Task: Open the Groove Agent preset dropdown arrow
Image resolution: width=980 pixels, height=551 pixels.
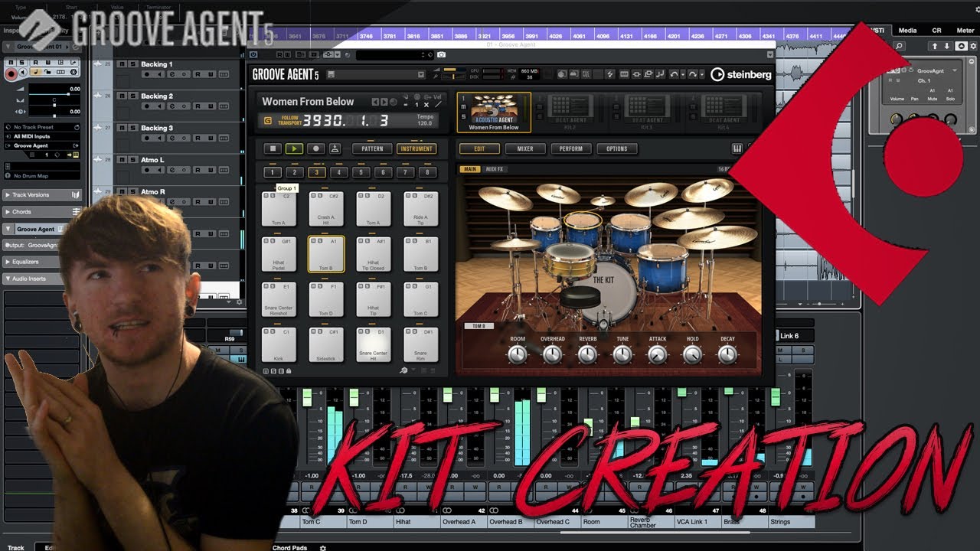Action: coord(420,75)
